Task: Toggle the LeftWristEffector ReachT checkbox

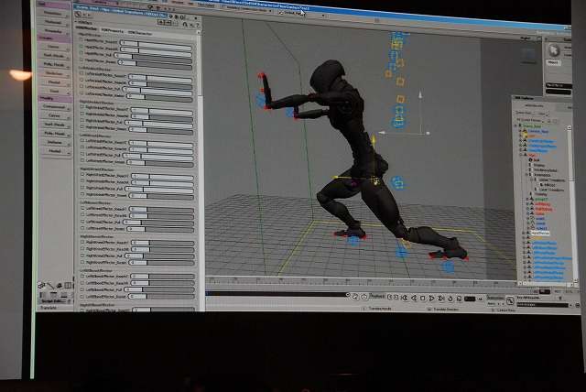Action: click(x=81, y=73)
